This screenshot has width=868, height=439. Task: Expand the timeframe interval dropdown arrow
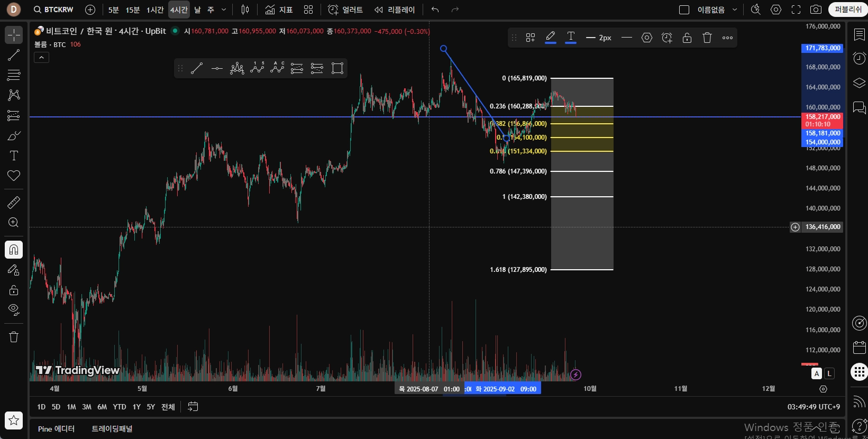(224, 10)
